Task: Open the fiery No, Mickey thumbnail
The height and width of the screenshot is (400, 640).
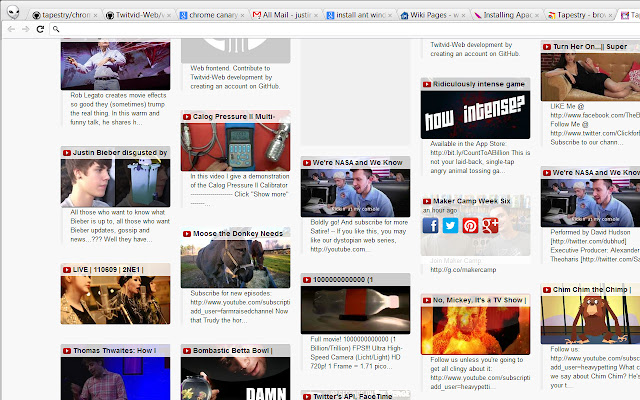Action: (476, 330)
